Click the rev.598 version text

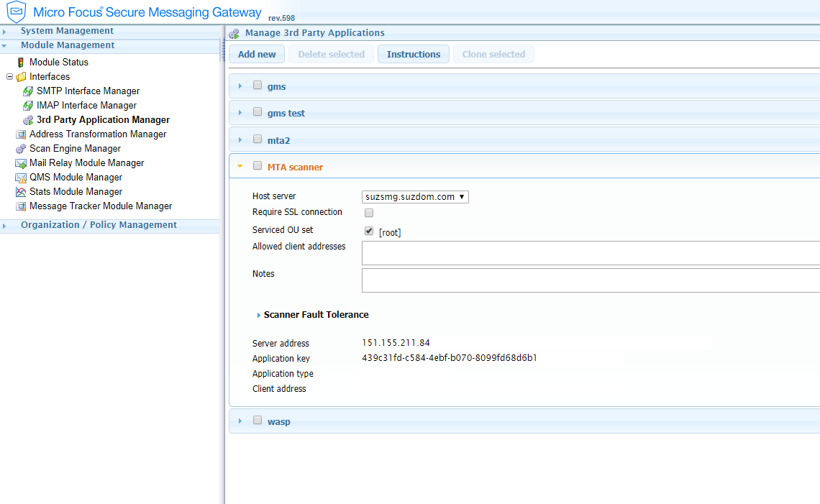coord(281,18)
